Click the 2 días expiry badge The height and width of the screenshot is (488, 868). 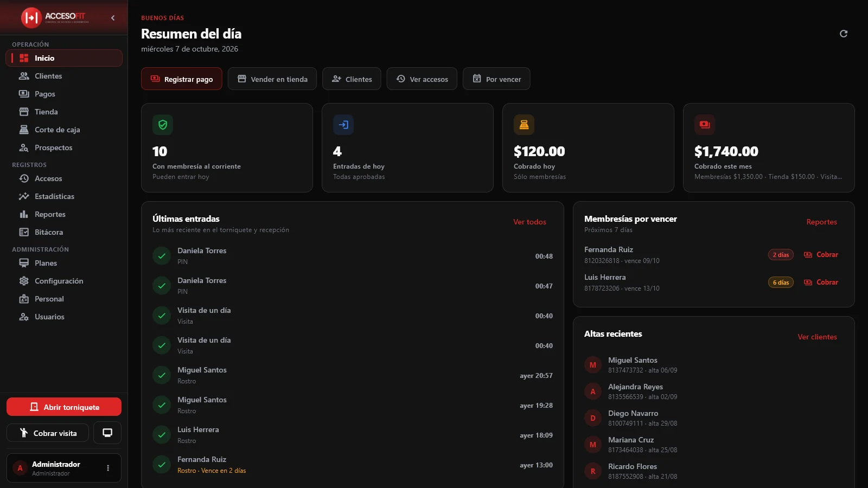[781, 255]
